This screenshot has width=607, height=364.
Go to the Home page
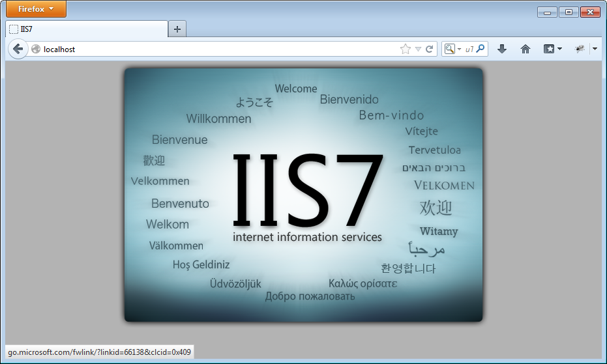[526, 49]
